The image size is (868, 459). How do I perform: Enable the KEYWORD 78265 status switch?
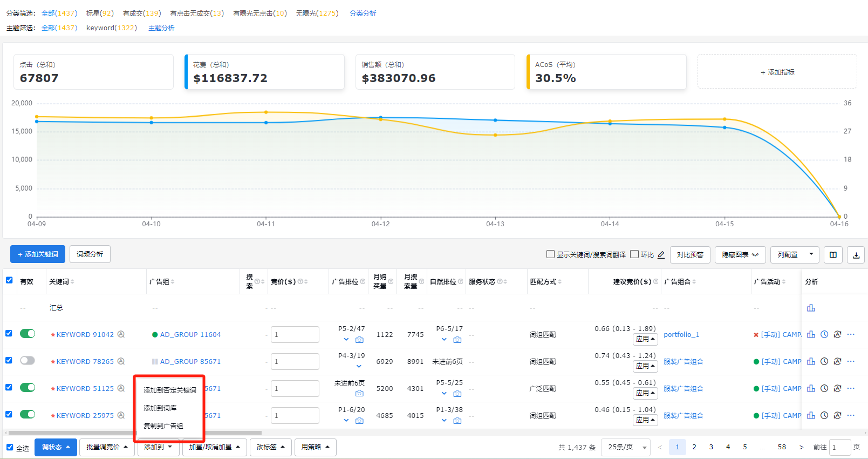pos(28,361)
